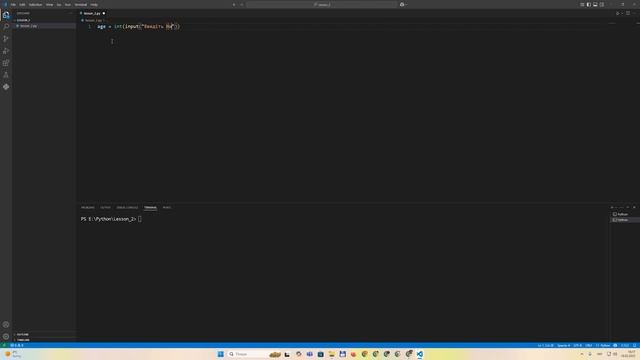The image size is (640, 360).
Task: Open the Help menu
Action: pos(94,4)
